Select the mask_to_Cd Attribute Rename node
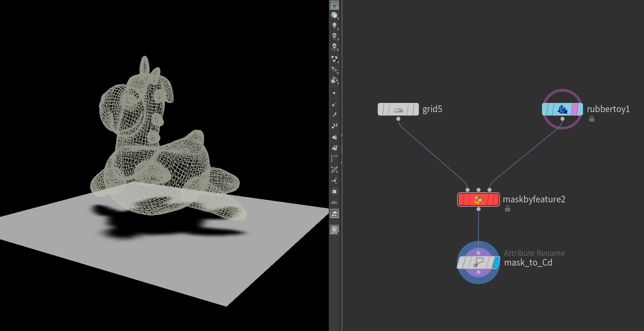Viewport: 644px width, 331px height. click(x=478, y=263)
